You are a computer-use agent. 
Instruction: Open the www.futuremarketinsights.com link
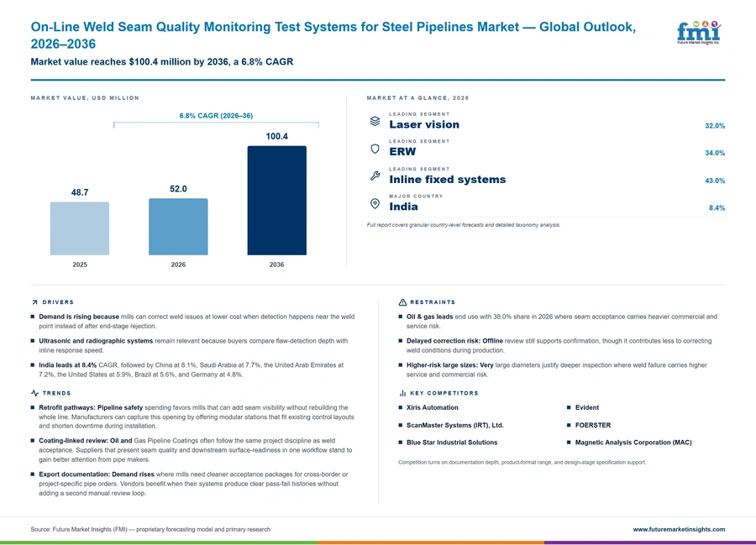point(679,529)
